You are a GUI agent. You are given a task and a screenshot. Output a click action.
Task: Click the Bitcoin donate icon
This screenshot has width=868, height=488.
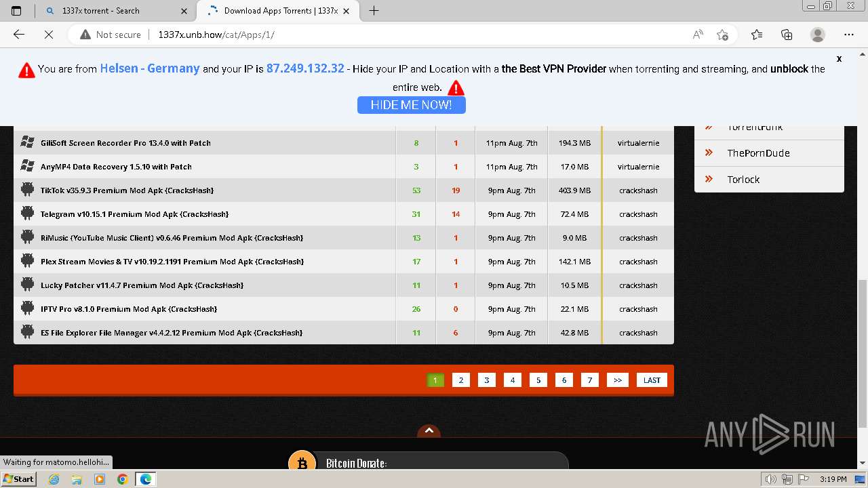302,462
